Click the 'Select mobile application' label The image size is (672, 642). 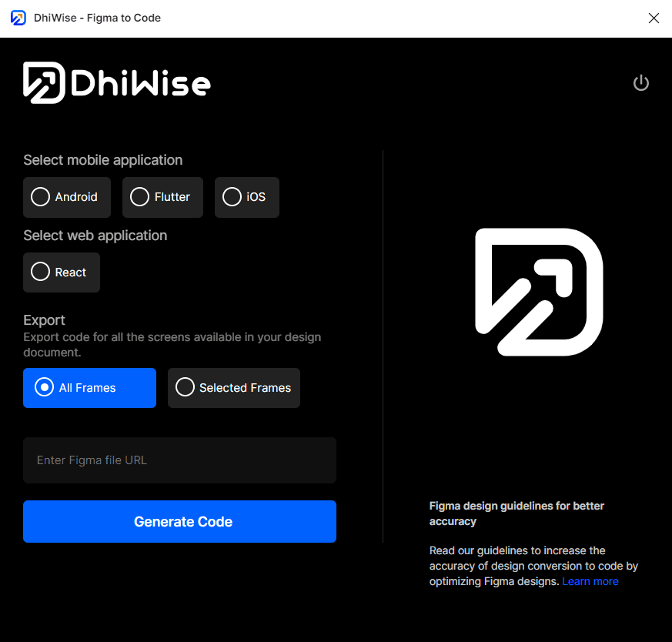103,160
